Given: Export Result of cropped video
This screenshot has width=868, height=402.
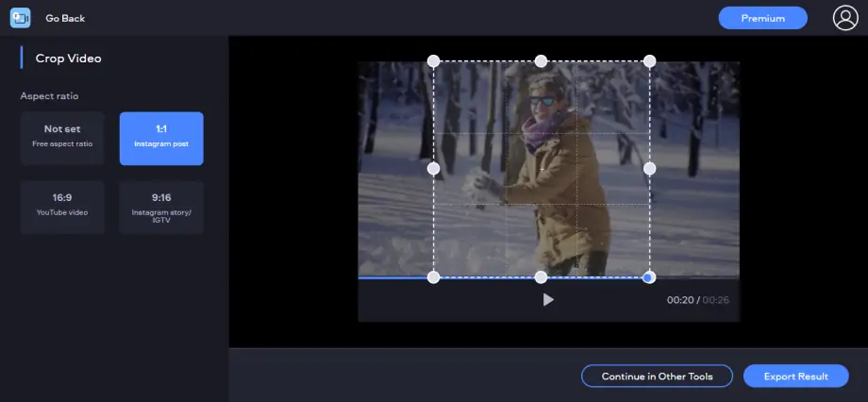Looking at the screenshot, I should [796, 376].
